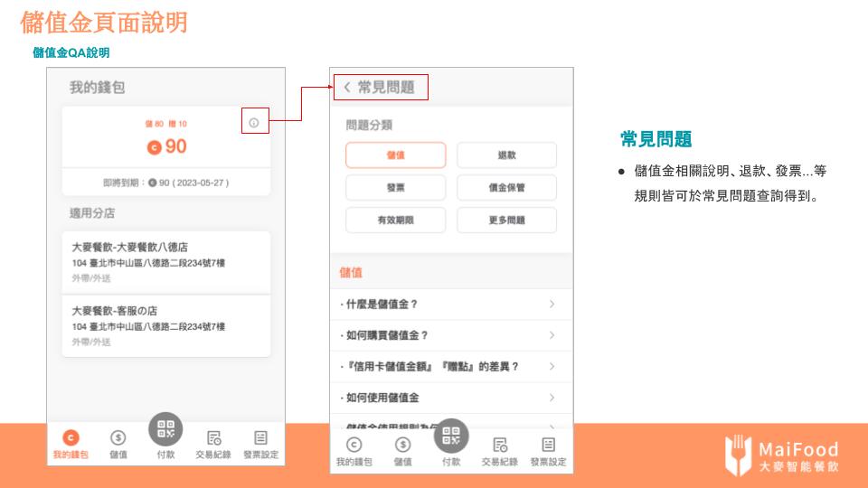Screen dimensions: 868x488
Task: Select the 儲值 question category
Action: pos(395,155)
